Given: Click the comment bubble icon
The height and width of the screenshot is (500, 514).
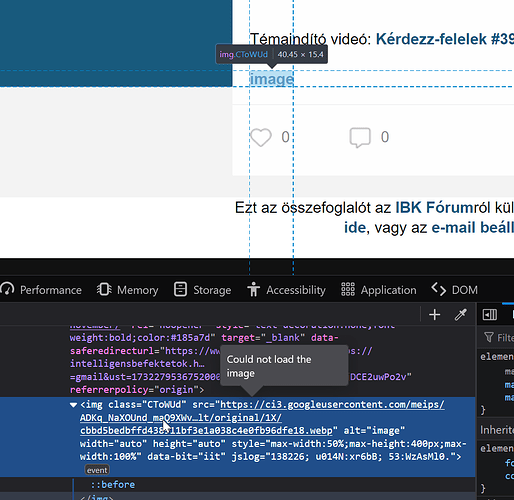Looking at the screenshot, I should (360, 137).
